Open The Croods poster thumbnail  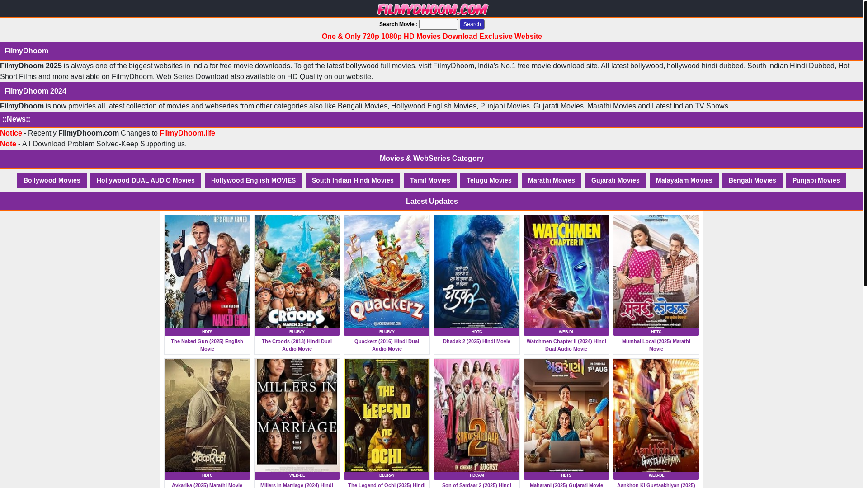pyautogui.click(x=297, y=271)
